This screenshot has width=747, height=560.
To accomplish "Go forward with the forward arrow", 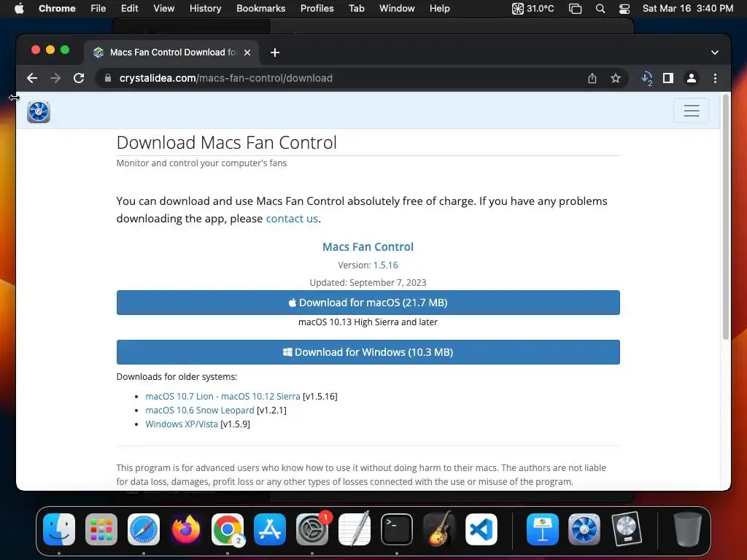I will 55,78.
